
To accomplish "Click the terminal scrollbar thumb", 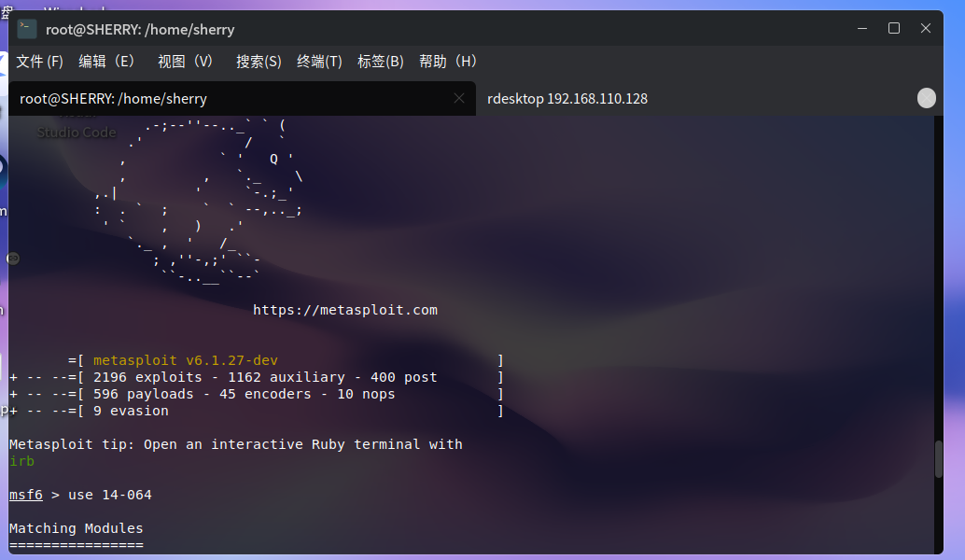I will pyautogui.click(x=939, y=458).
